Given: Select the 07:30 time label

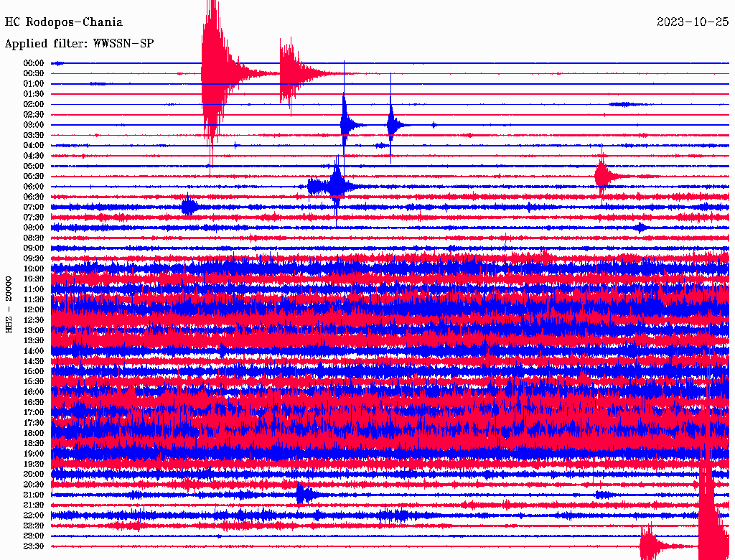Looking at the screenshot, I should [x=34, y=217].
